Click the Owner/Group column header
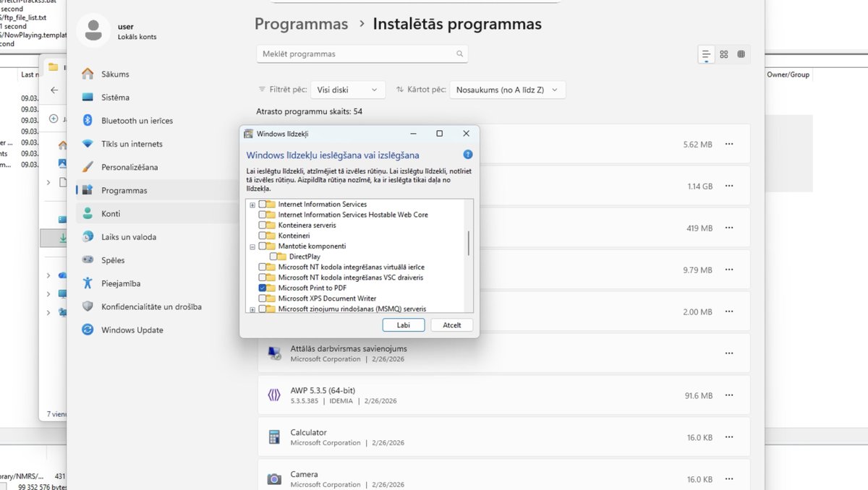868x490 pixels. pyautogui.click(x=788, y=74)
